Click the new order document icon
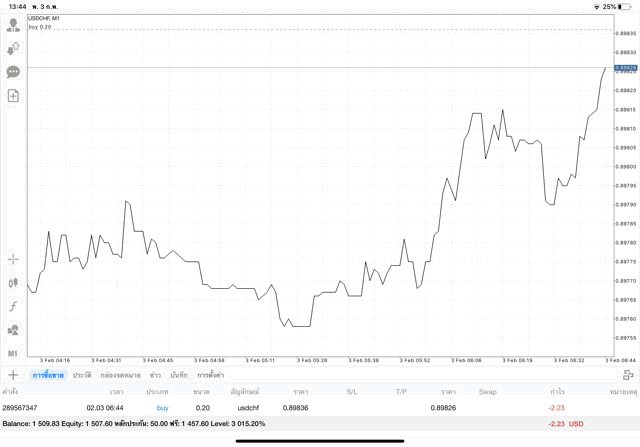This screenshot has height=447, width=640. tap(13, 96)
